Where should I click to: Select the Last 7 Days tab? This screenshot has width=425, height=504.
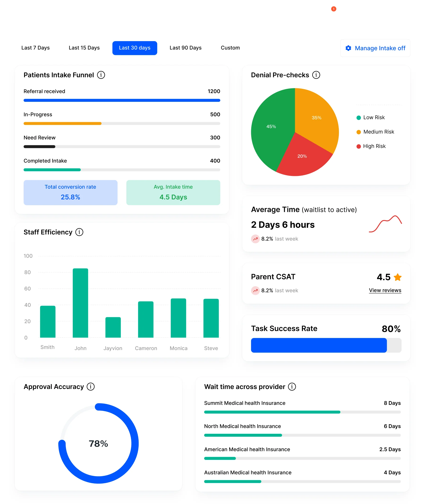35,48
